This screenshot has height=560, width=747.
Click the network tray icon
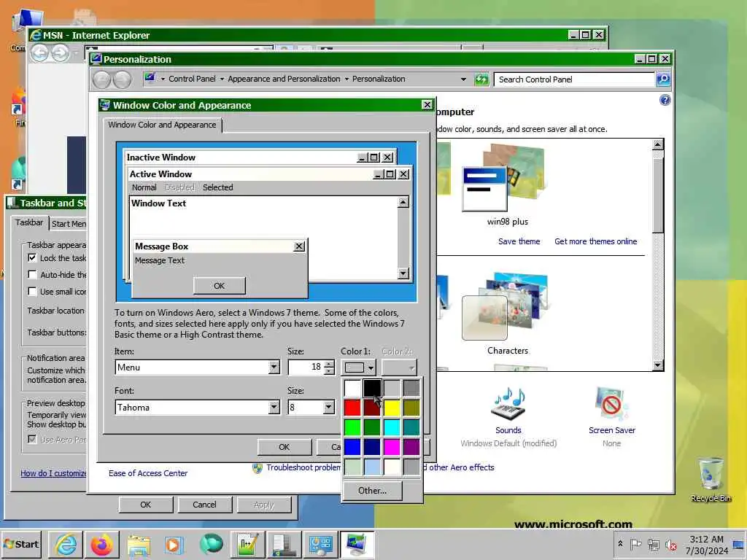click(654, 544)
